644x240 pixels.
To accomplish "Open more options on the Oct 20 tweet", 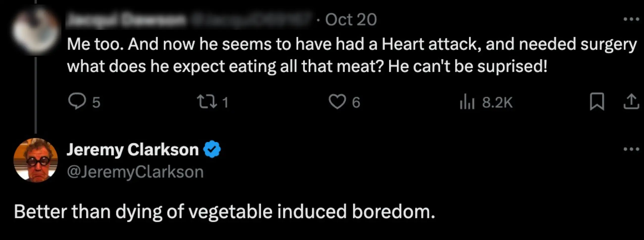I will (631, 19).
